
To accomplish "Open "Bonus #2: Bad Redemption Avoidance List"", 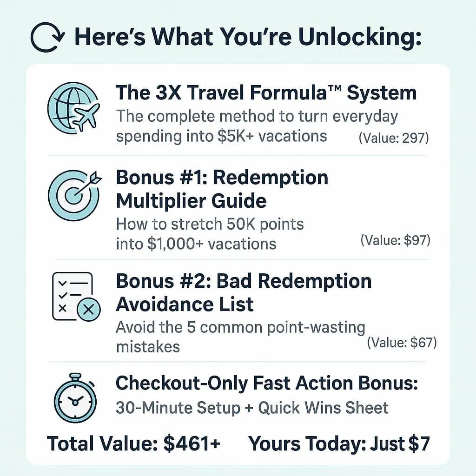I will click(x=244, y=292).
